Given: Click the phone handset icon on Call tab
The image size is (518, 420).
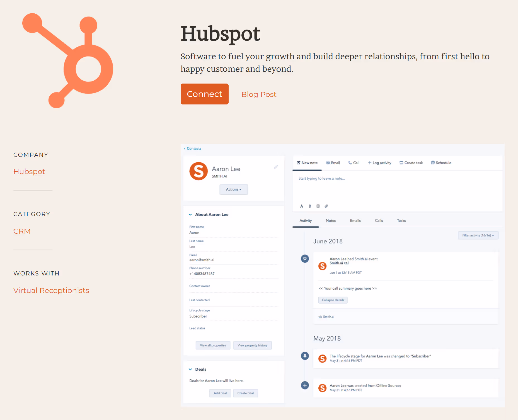Looking at the screenshot, I should (350, 163).
